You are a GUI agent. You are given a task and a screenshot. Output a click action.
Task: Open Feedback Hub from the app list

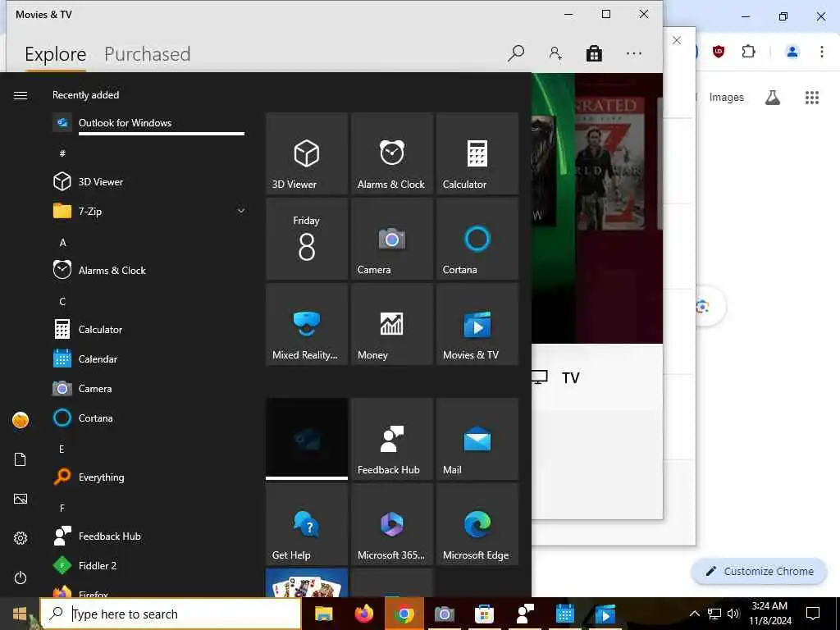pyautogui.click(x=149, y=536)
